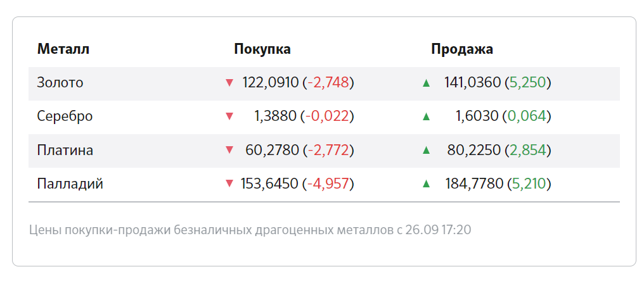Click the price update footnote text
This screenshot has width=644, height=281.
point(250,229)
